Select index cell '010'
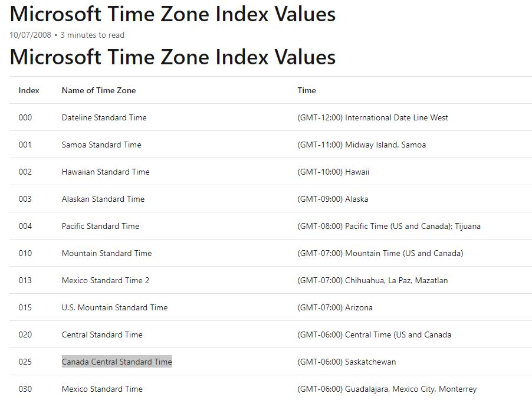 tap(25, 253)
